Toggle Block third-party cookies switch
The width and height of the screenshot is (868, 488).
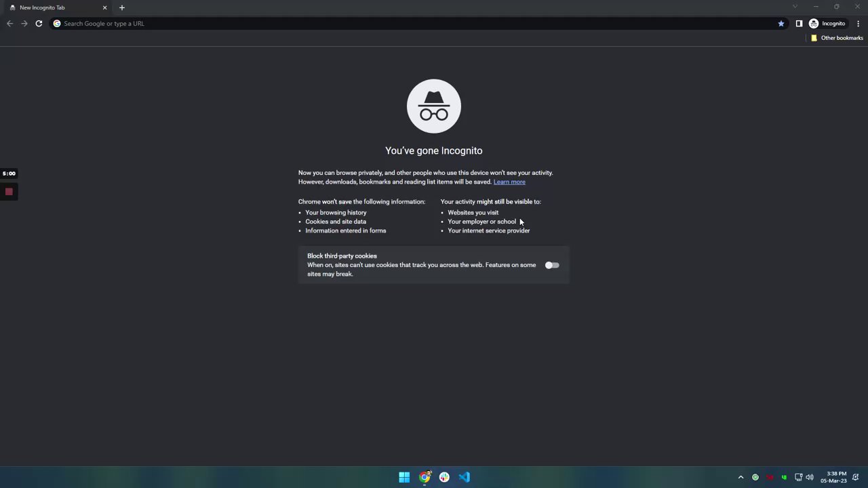552,265
